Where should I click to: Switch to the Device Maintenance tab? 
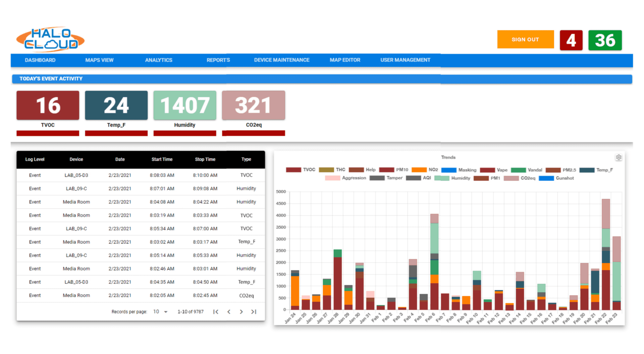[281, 60]
